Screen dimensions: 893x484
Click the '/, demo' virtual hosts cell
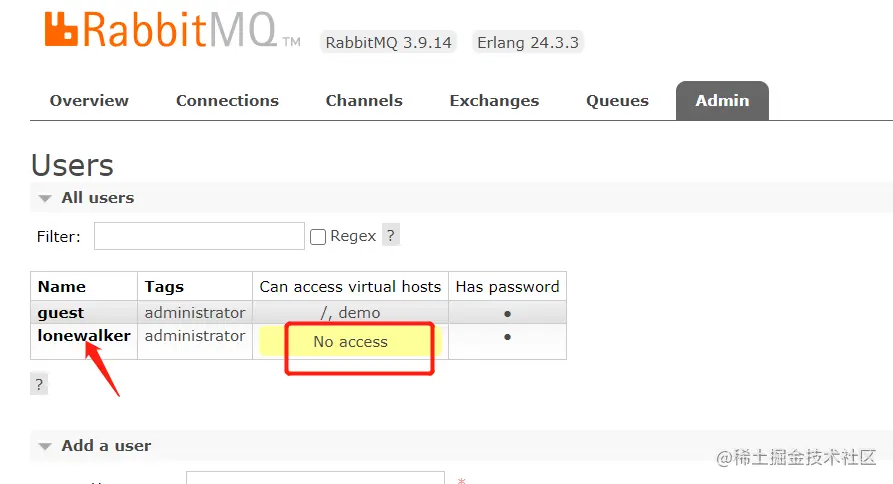[x=350, y=313]
